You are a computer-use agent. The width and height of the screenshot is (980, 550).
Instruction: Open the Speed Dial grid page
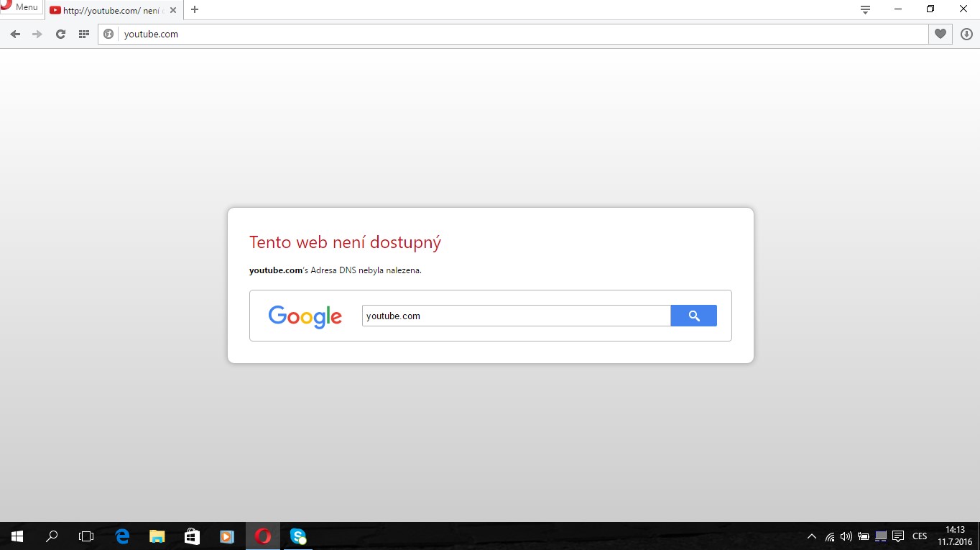coord(83,34)
